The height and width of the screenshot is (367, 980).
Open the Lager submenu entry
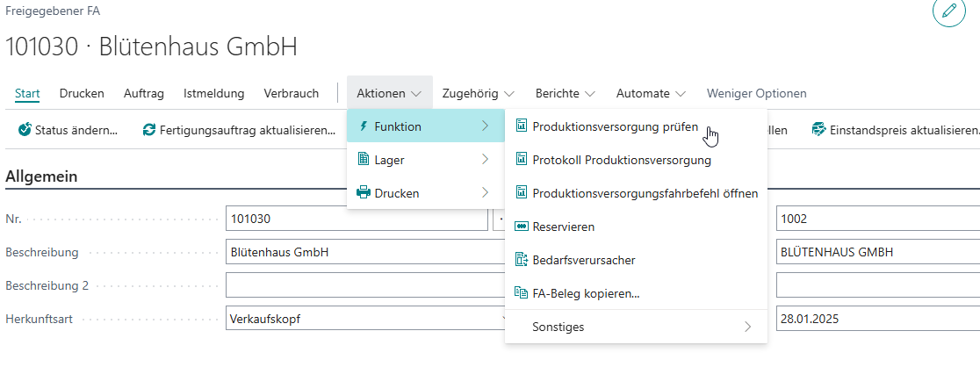[x=422, y=160]
